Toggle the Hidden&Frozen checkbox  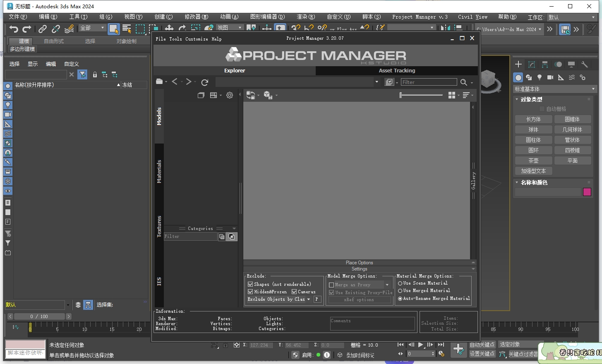click(x=250, y=292)
